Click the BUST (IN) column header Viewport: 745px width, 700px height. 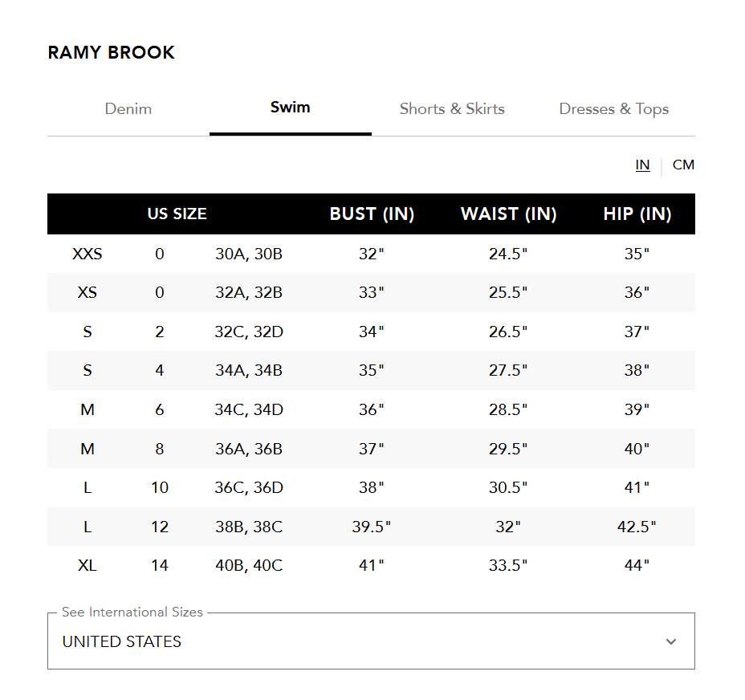coord(372,214)
